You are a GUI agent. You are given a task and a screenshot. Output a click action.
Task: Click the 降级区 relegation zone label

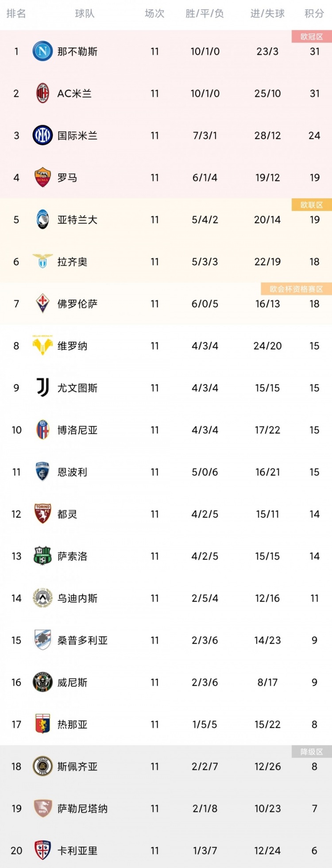(x=312, y=751)
